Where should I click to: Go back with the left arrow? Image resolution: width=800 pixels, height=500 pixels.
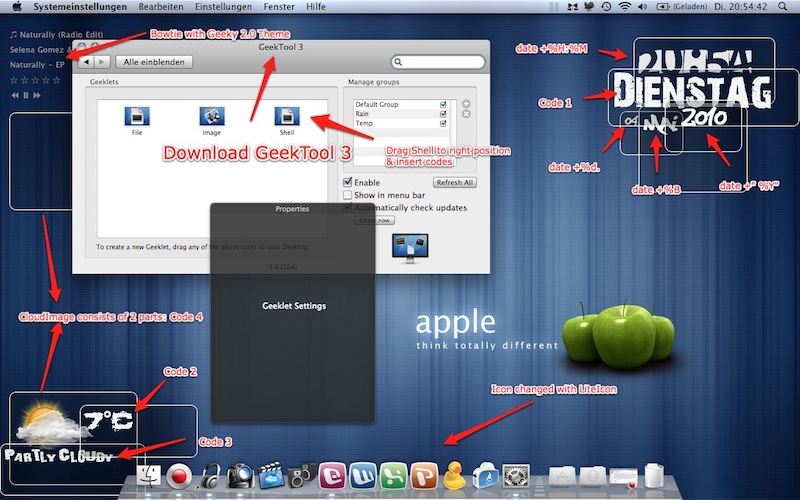87,62
